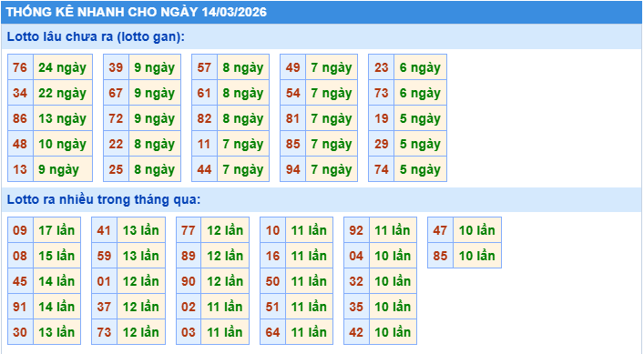This screenshot has width=644, height=354.
Task: Select the "Lotto lâu chưa ra (lotto gan):" heading
Action: point(96,36)
